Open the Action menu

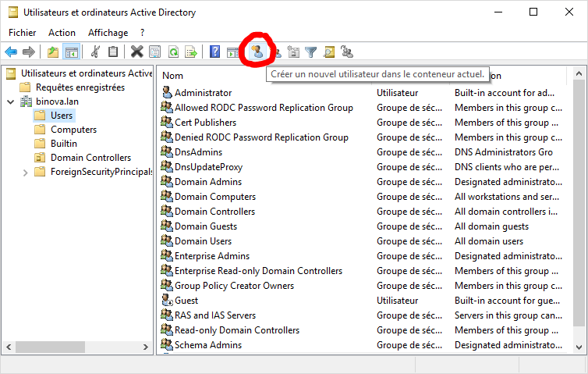point(62,33)
